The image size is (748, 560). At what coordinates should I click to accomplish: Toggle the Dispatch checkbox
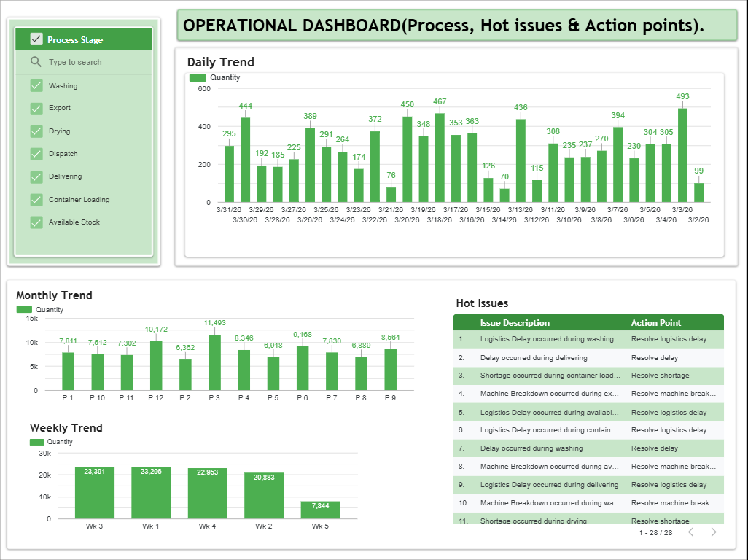pos(36,154)
